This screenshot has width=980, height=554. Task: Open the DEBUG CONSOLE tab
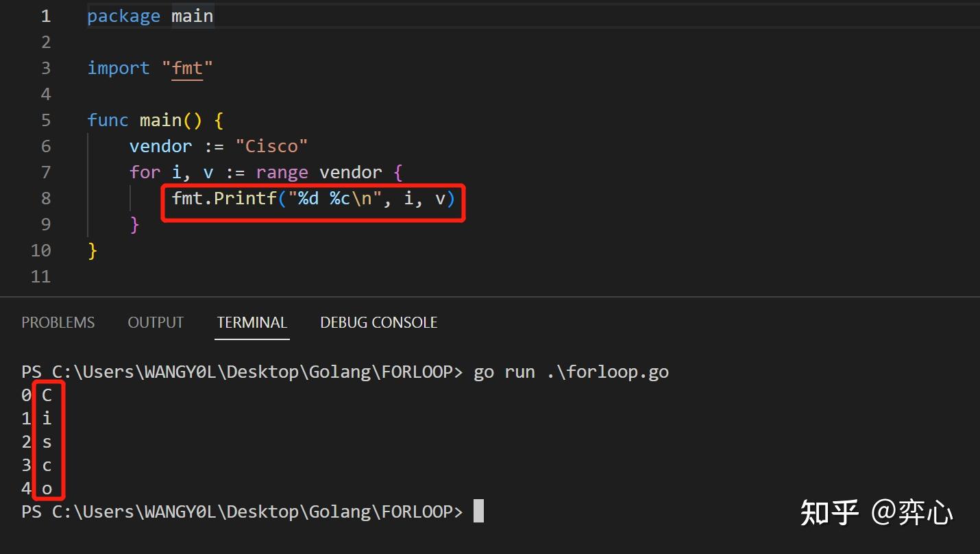pyautogui.click(x=378, y=322)
